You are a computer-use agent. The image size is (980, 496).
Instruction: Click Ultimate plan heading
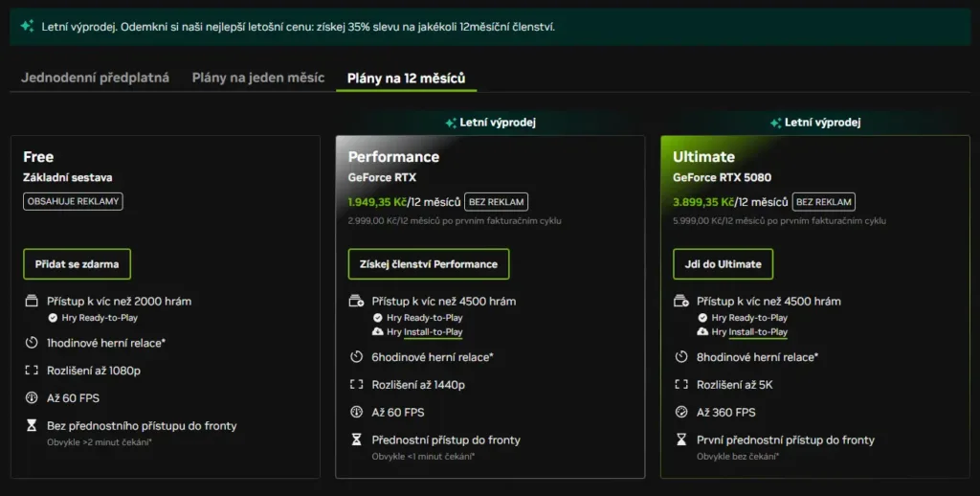coord(703,157)
